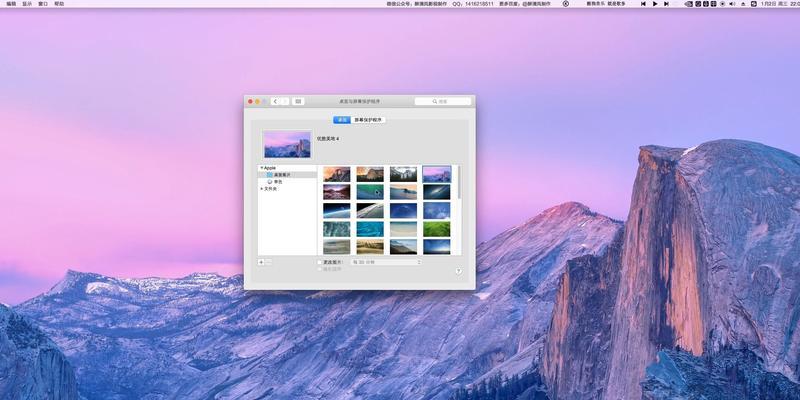Open the 窗口 menu

(43, 4)
